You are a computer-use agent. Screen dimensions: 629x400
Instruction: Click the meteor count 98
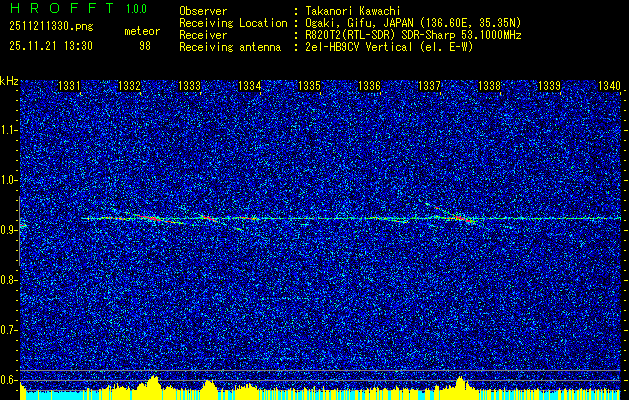click(x=145, y=46)
